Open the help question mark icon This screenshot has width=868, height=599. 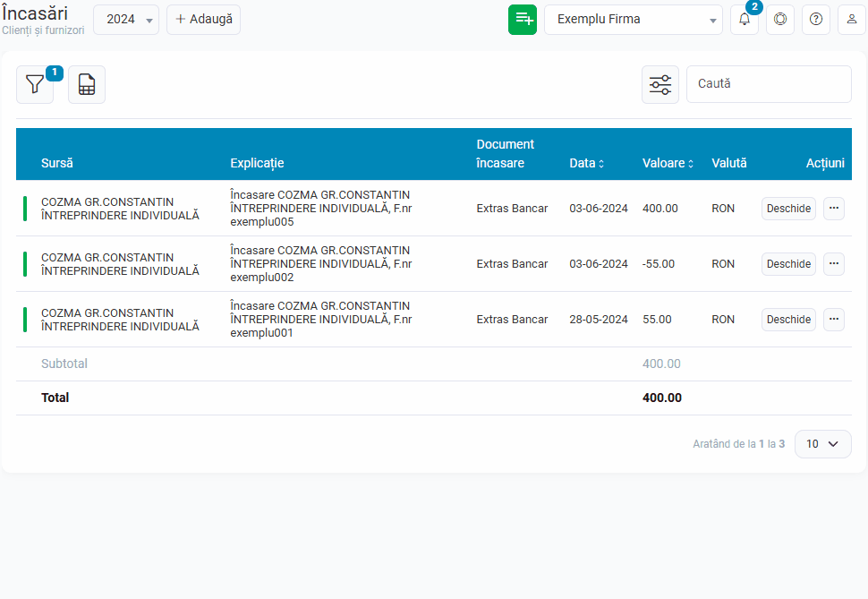(816, 20)
